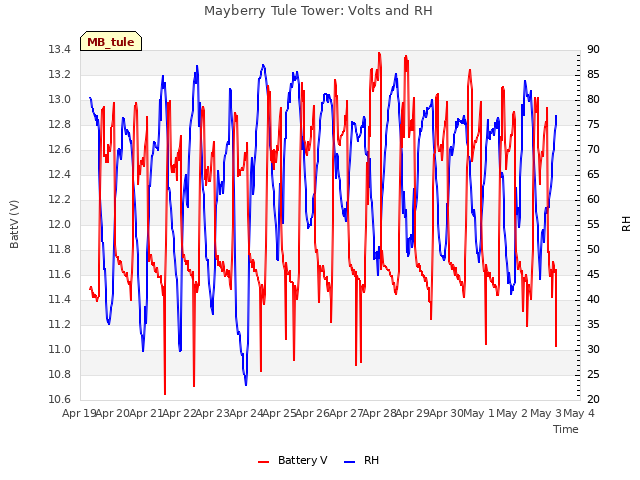Click the 75 right axis value
The height and width of the screenshot is (480, 640).
click(x=593, y=124)
